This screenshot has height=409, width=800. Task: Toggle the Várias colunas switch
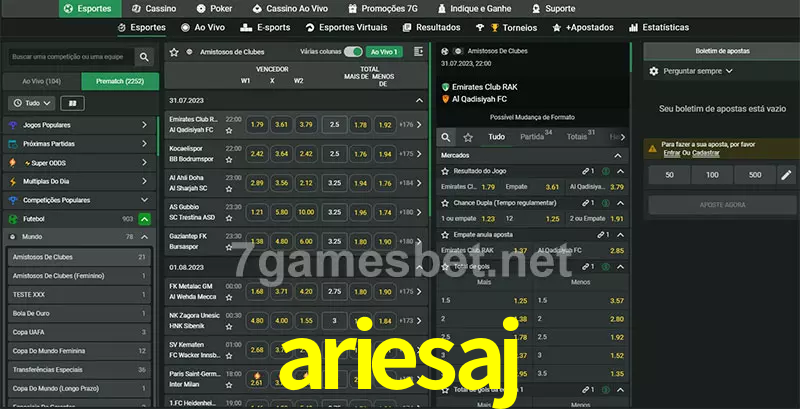[x=353, y=52]
